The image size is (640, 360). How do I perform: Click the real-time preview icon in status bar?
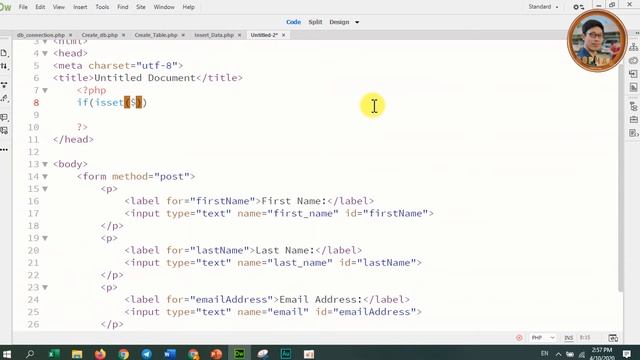(x=613, y=338)
